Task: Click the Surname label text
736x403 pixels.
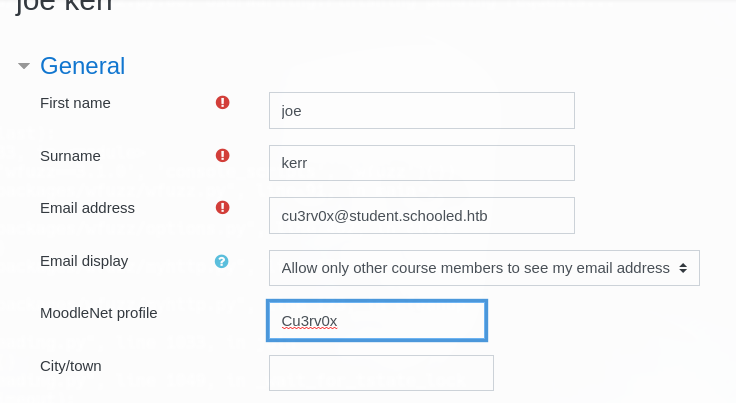Action: [70, 156]
